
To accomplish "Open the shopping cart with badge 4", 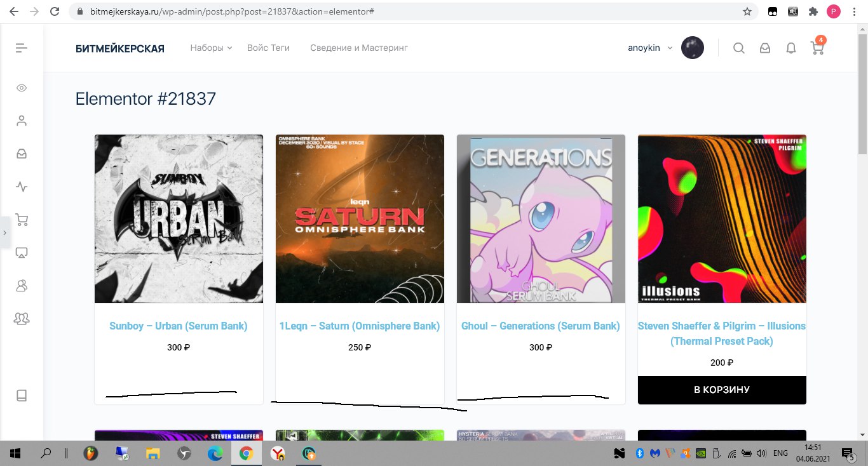I will [x=818, y=46].
